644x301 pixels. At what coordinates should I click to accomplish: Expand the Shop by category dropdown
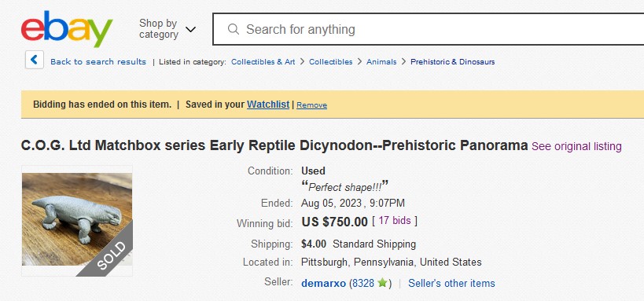(x=167, y=29)
